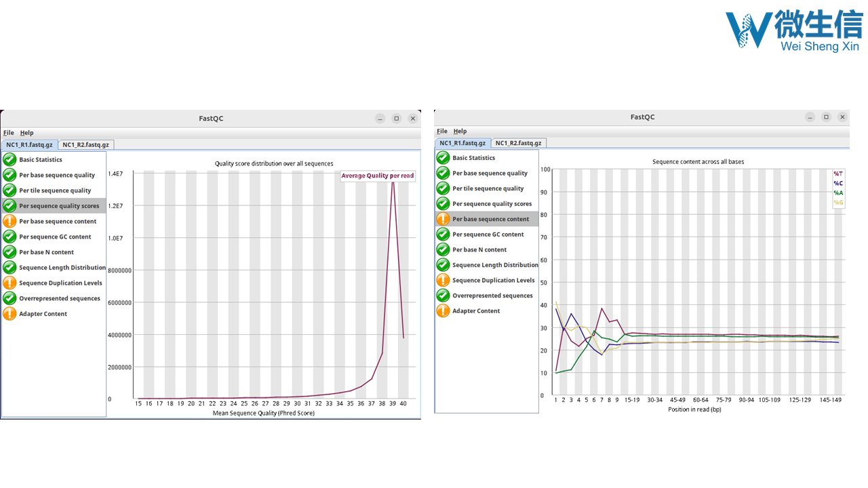The width and height of the screenshot is (868, 488).
Task: Select Per sequence quality scores in right window
Action: tap(492, 203)
